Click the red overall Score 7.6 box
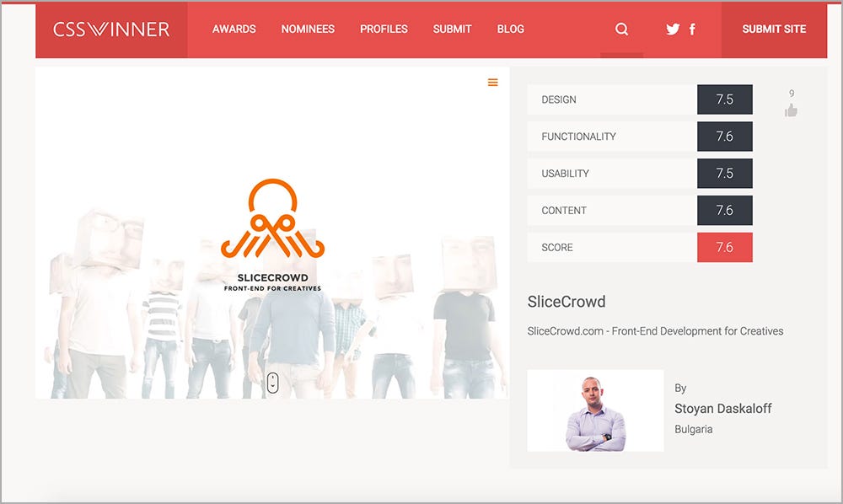Image resolution: width=843 pixels, height=504 pixels. point(725,247)
